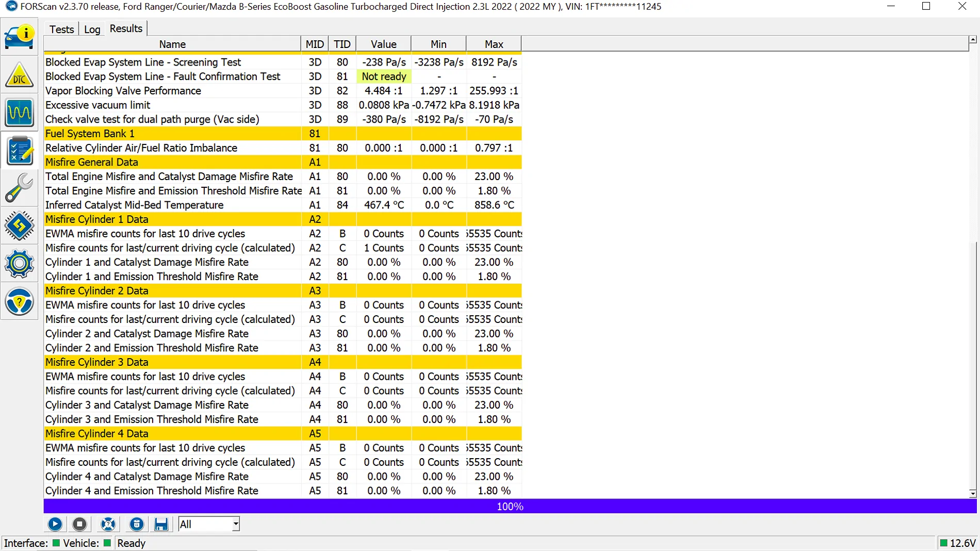Click the Ready status text
The height and width of the screenshot is (551, 980).
click(x=132, y=543)
